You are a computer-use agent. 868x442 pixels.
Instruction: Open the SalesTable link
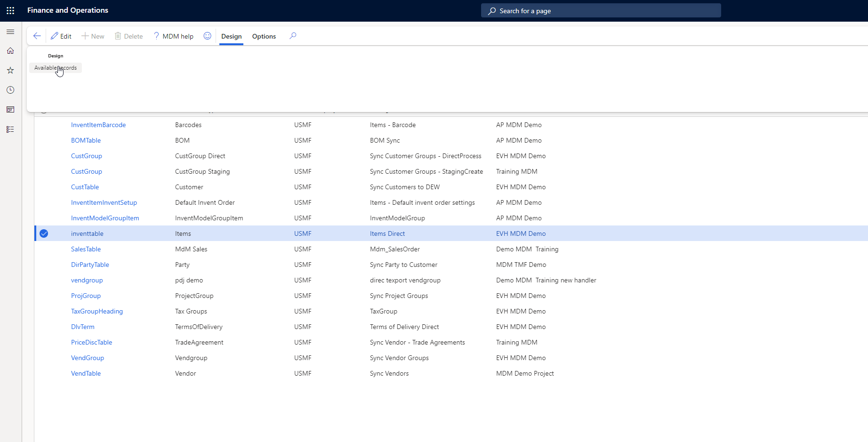coord(86,249)
